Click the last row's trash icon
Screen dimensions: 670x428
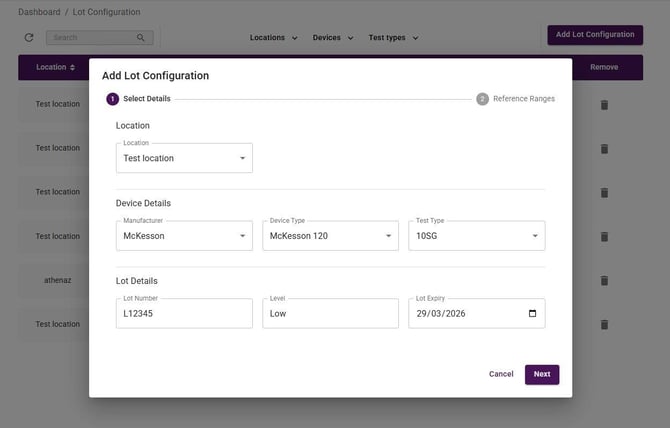[604, 324]
